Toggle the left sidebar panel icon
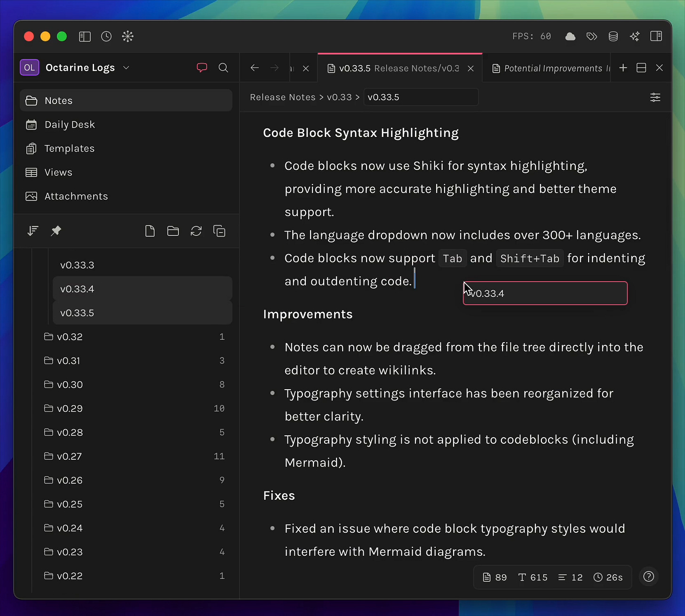The image size is (685, 616). (x=85, y=37)
